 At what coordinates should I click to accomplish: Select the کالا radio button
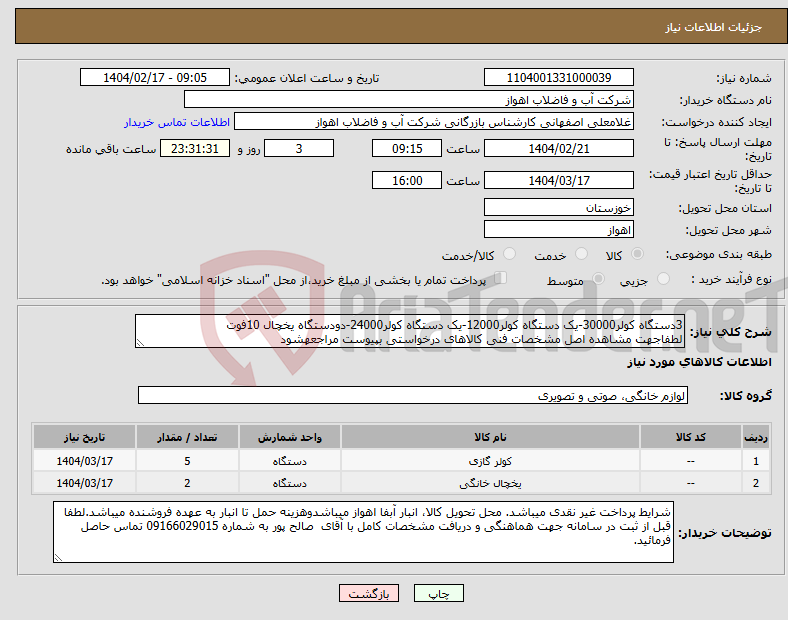pos(637,254)
